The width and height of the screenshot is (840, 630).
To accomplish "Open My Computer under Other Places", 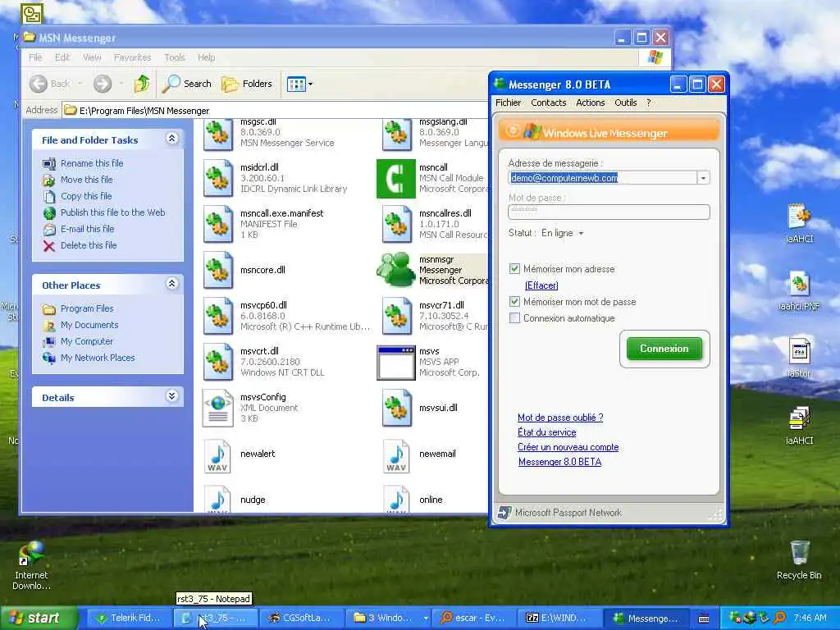I will coord(87,341).
